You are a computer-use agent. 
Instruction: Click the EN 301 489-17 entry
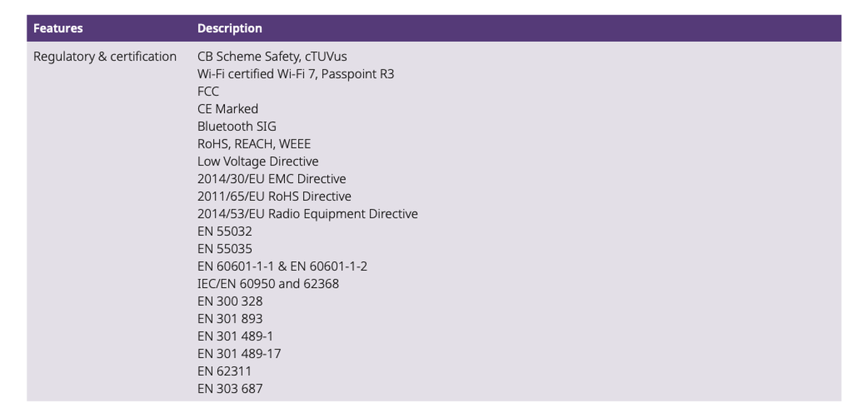click(x=239, y=354)
